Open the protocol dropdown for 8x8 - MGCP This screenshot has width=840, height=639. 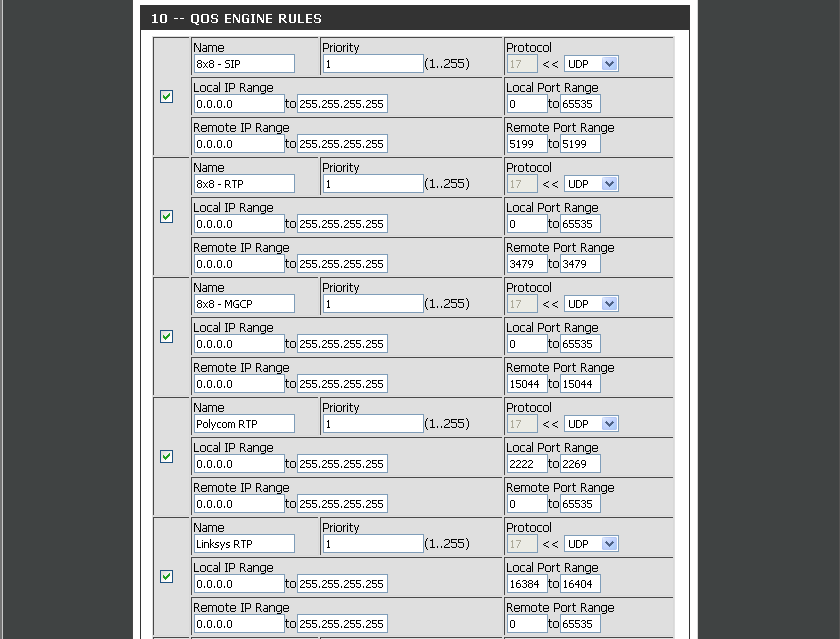pos(591,304)
